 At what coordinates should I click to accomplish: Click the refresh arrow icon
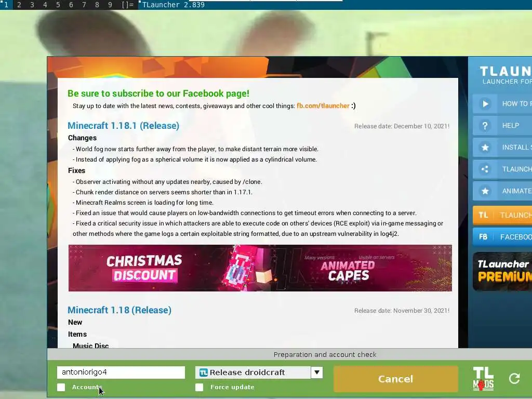click(514, 378)
